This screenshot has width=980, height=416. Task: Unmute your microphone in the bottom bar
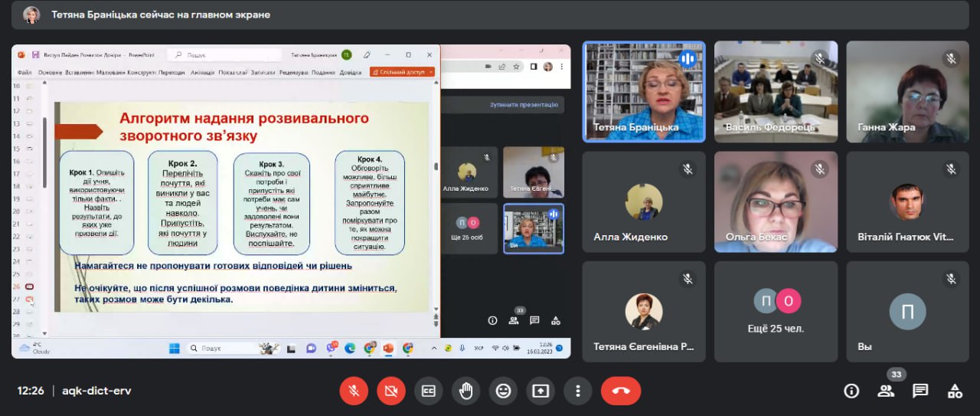pyautogui.click(x=354, y=391)
